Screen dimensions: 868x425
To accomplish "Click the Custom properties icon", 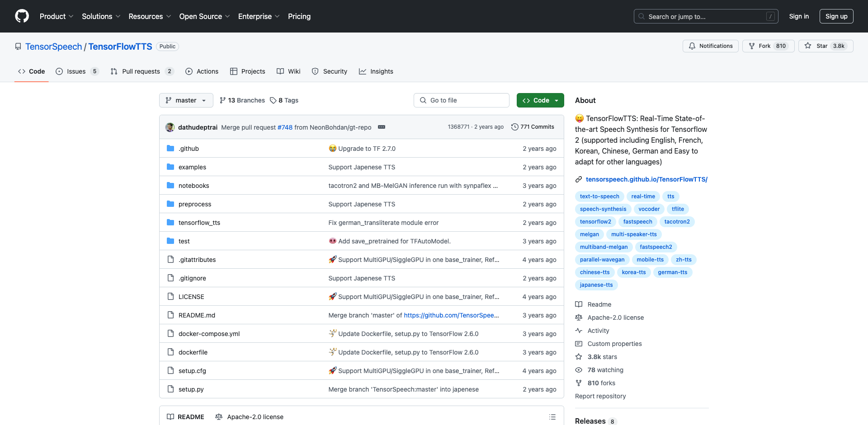I will pos(579,344).
